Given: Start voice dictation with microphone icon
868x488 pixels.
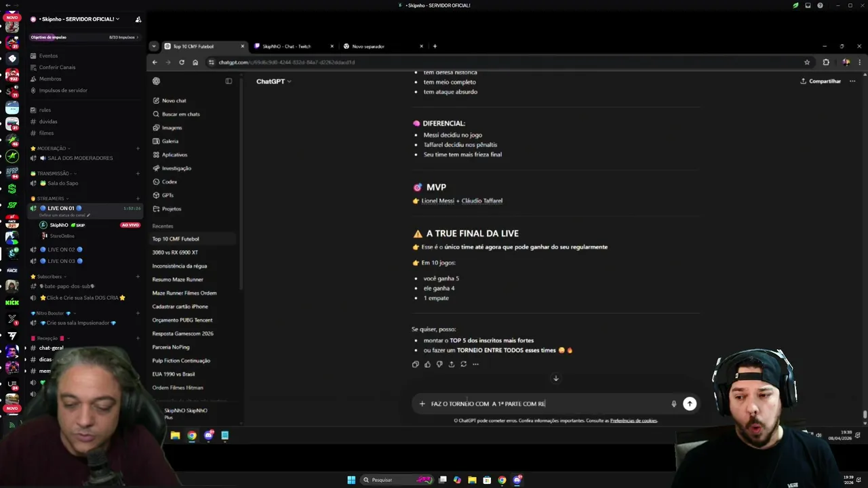Looking at the screenshot, I should point(673,404).
